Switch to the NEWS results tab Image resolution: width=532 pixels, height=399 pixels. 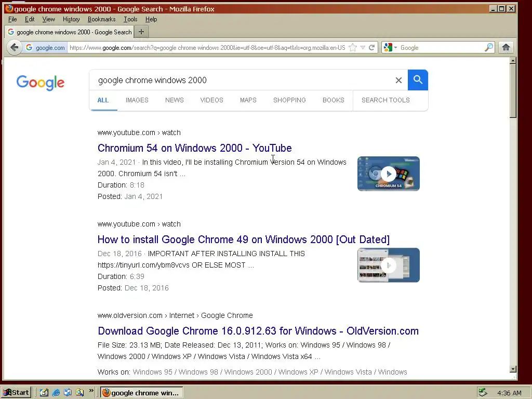click(x=175, y=100)
